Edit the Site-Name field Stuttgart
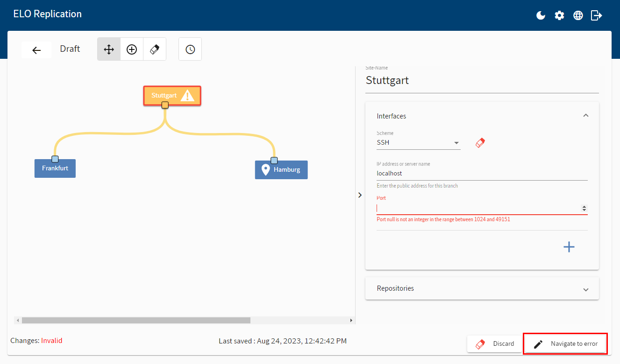The height and width of the screenshot is (364, 620). coord(482,80)
